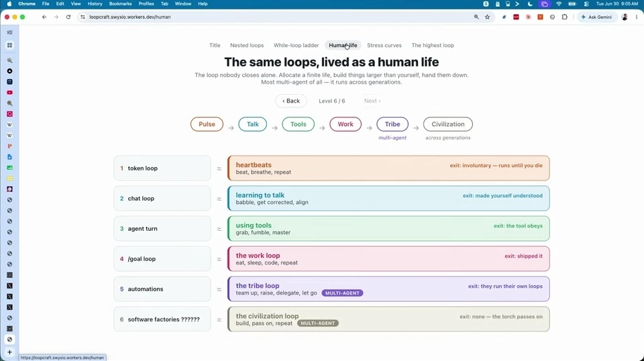Click the Back level button
This screenshot has width=644, height=361.
tap(291, 101)
